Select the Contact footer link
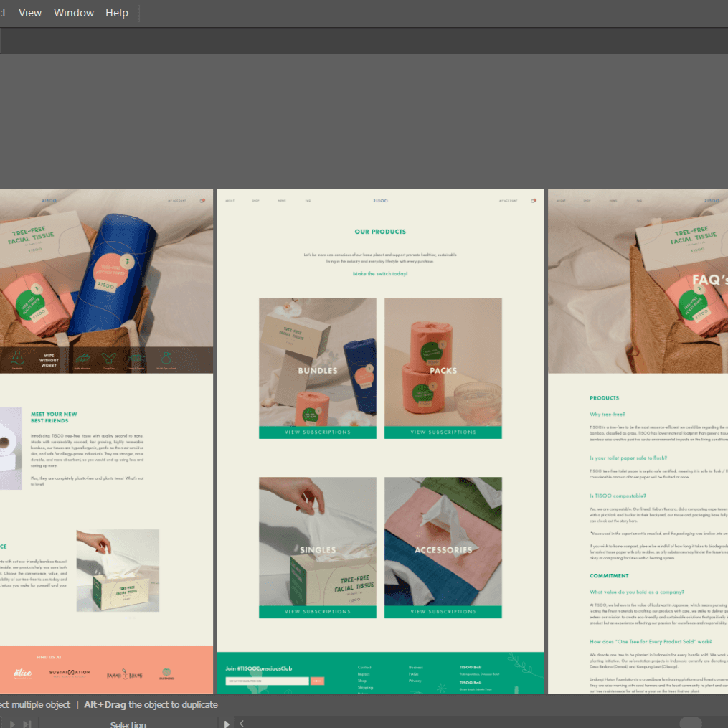This screenshot has height=728, width=728. click(x=364, y=667)
